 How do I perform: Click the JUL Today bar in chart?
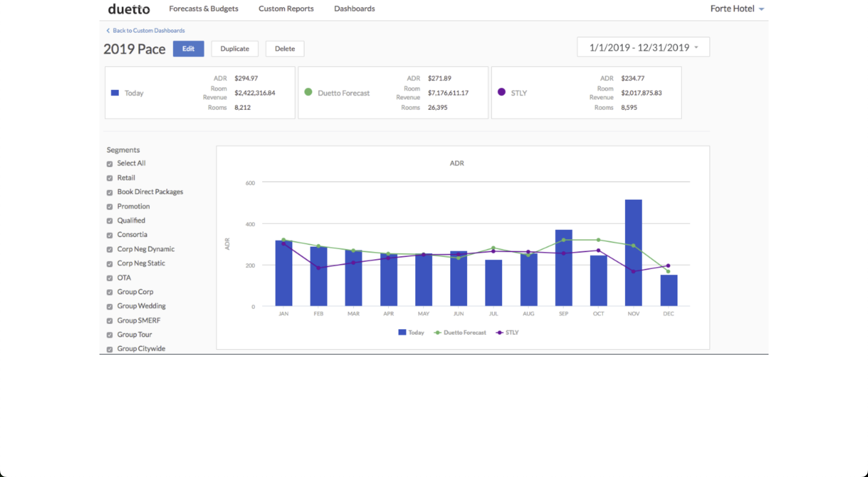494,283
